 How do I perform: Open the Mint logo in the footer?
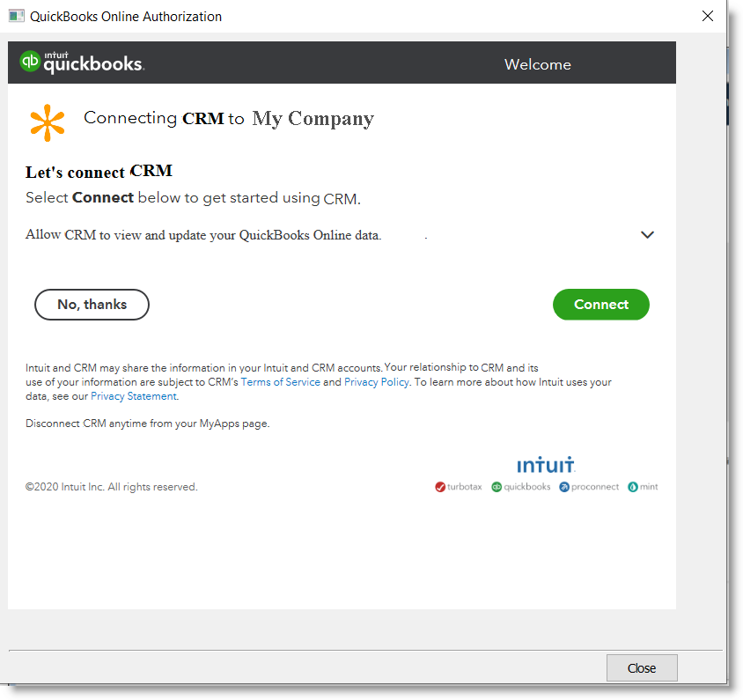[643, 487]
